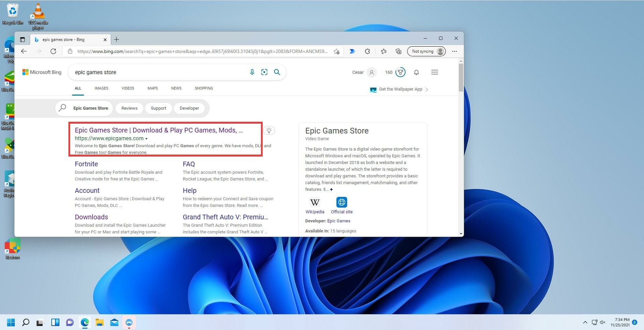Click the microphone voice search icon
The height and width of the screenshot is (330, 644).
click(x=252, y=72)
